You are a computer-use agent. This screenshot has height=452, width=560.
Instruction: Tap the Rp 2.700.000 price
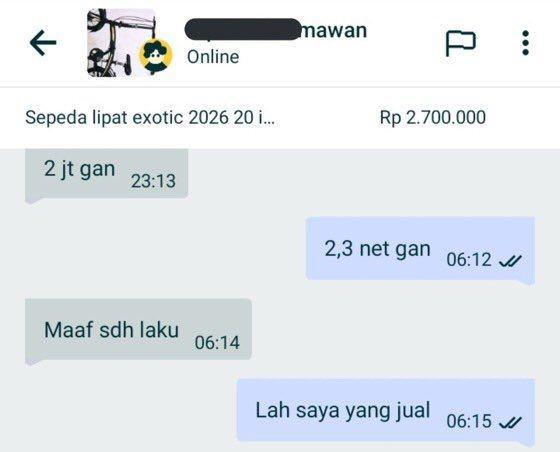(432, 117)
